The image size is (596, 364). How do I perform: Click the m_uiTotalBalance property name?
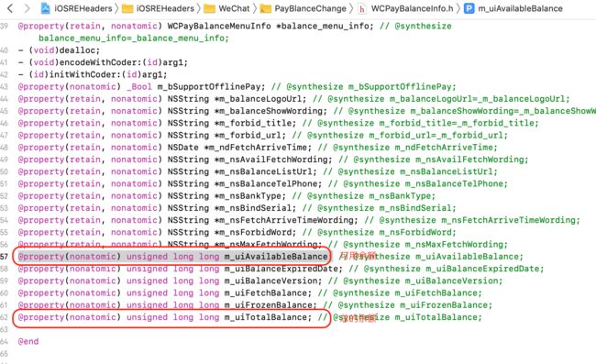265,317
